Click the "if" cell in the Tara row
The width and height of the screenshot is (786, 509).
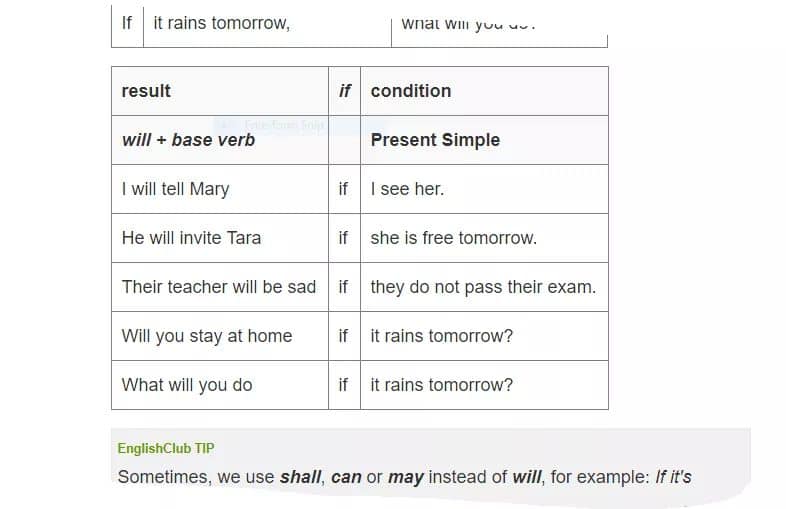343,238
